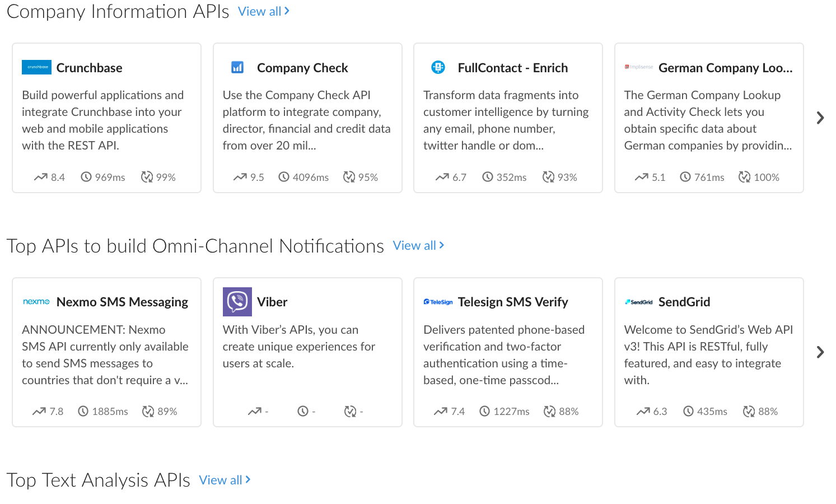Click Top Text Analysis APIs heading
The width and height of the screenshot is (836, 504).
point(99,480)
